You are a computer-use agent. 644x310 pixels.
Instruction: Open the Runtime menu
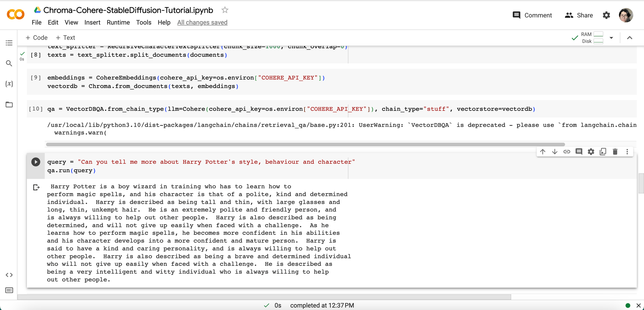coord(118,22)
